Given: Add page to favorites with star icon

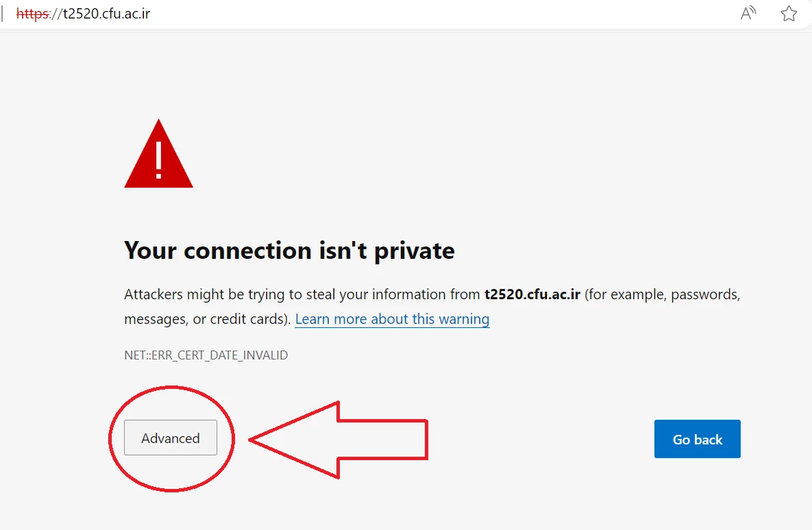Looking at the screenshot, I should (x=789, y=14).
